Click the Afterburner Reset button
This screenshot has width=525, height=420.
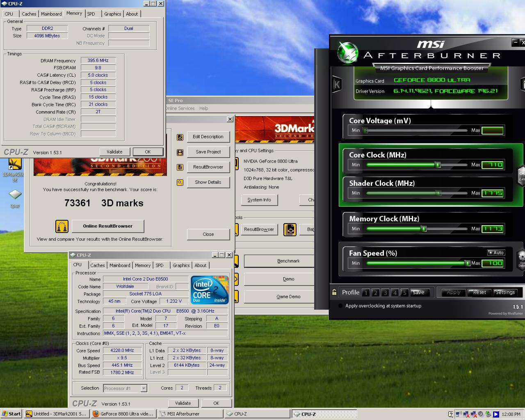479,292
